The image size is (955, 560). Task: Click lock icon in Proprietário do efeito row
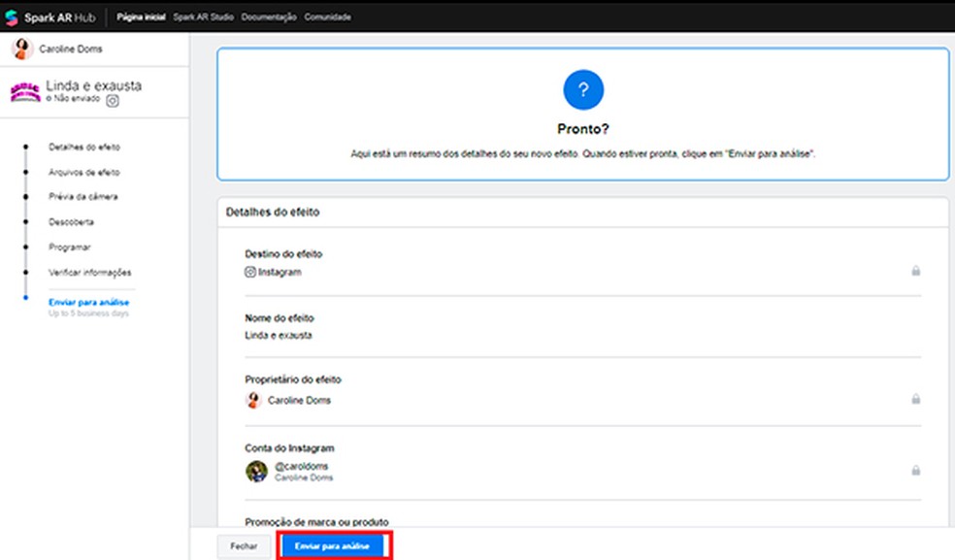pos(915,399)
